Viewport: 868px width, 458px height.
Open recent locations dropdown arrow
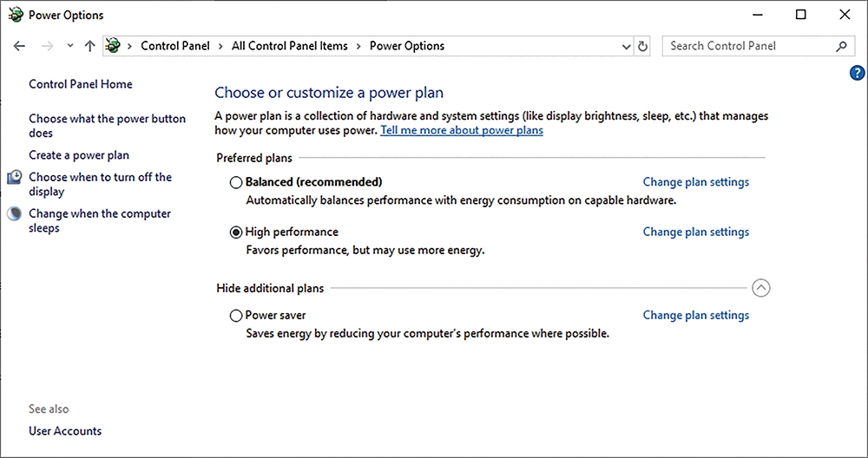pos(69,46)
